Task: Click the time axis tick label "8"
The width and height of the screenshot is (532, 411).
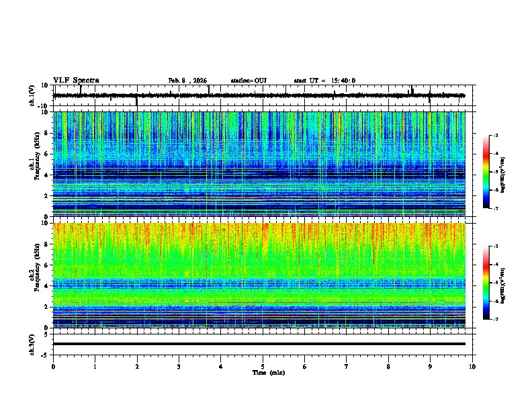Action: click(x=388, y=367)
